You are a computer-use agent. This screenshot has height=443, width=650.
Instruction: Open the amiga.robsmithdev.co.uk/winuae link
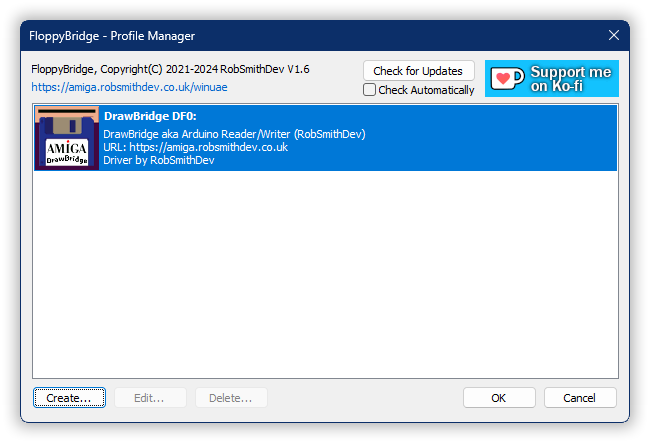[x=129, y=87]
